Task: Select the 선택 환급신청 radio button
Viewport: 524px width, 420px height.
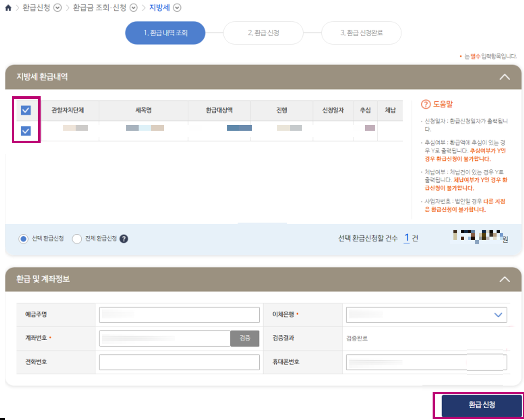Action: [x=23, y=239]
